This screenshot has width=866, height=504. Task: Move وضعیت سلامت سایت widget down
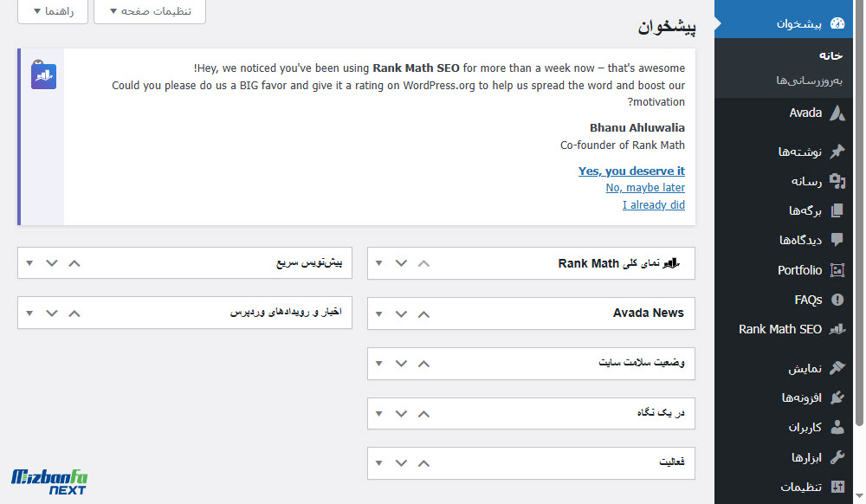(402, 364)
